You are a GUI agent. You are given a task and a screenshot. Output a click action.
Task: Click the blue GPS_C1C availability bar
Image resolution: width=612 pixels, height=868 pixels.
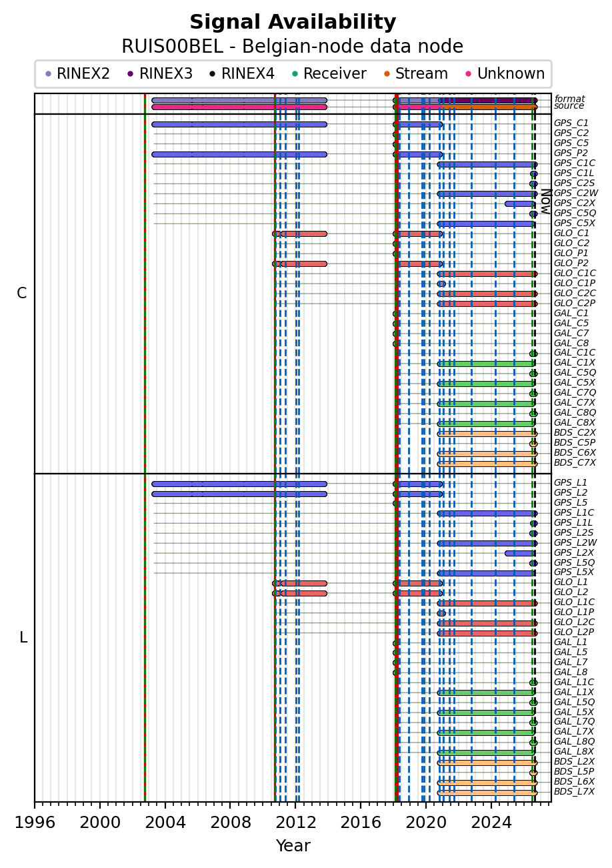click(487, 164)
